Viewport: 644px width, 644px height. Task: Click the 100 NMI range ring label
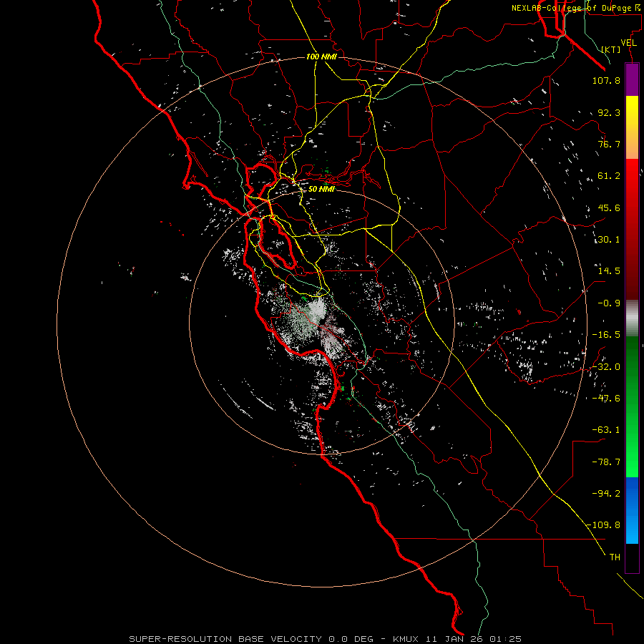click(321, 57)
